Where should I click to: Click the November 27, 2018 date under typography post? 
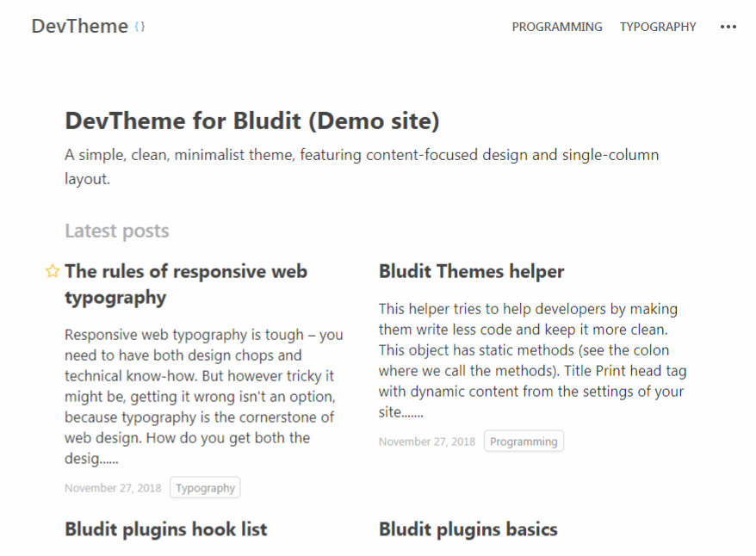tap(113, 488)
